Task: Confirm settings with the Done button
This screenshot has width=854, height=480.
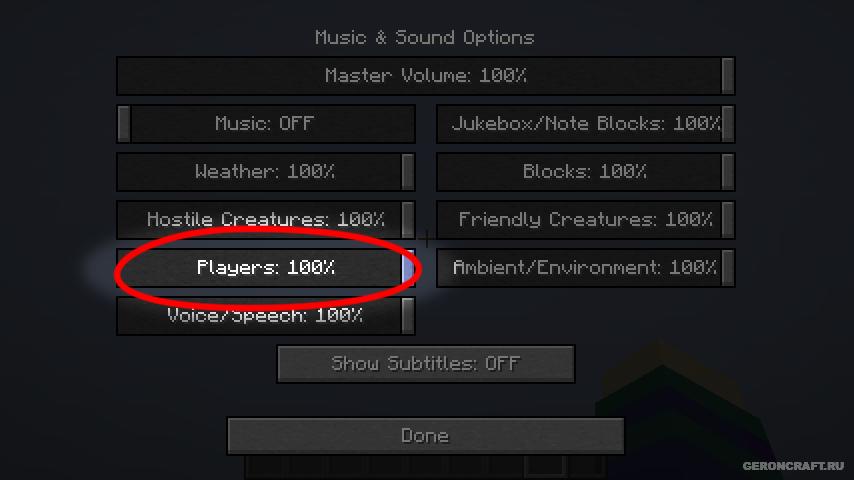Action: 425,436
